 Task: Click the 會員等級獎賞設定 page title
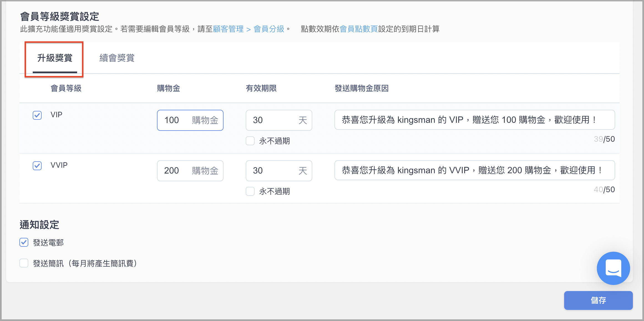coord(60,16)
